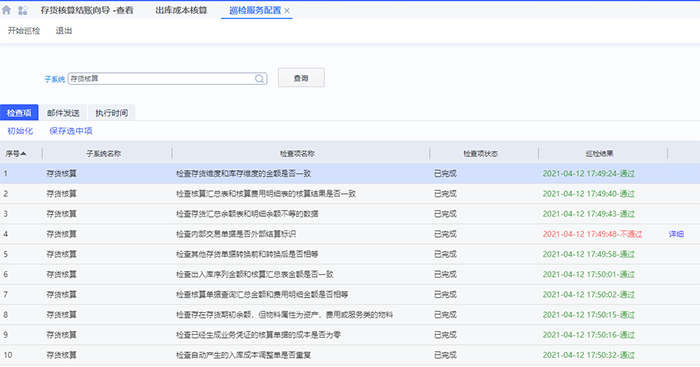Close the 巡检服务配置 tab
700x367 pixels.
[x=287, y=11]
